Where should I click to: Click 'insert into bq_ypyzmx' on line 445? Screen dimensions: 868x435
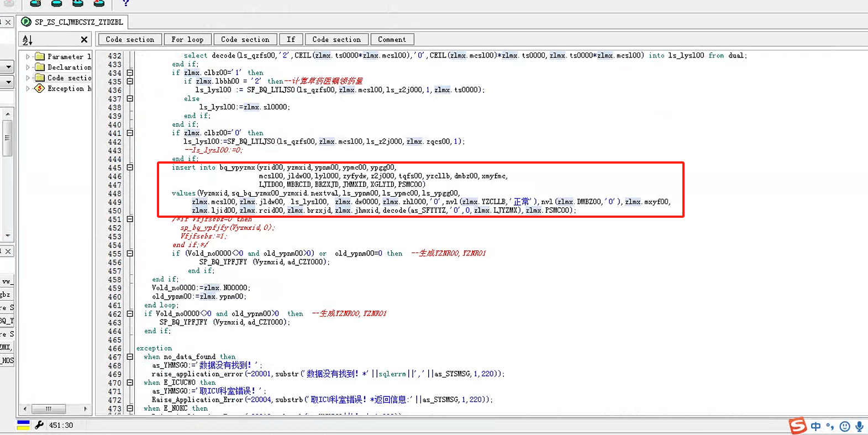point(213,167)
